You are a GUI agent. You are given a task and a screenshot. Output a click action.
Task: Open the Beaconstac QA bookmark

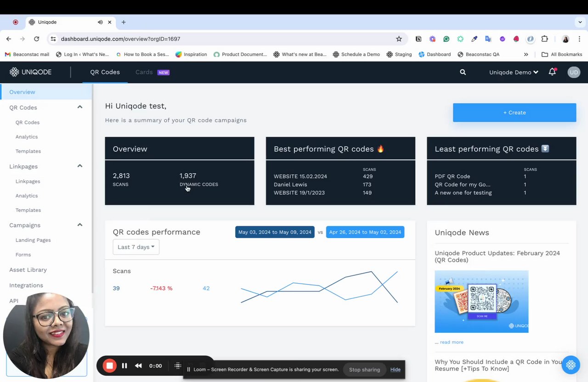478,54
